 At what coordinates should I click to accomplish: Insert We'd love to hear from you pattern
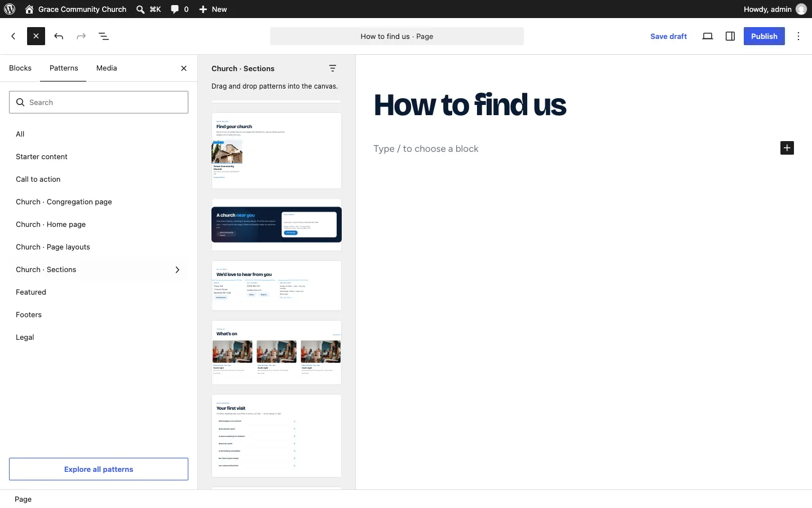(x=277, y=286)
